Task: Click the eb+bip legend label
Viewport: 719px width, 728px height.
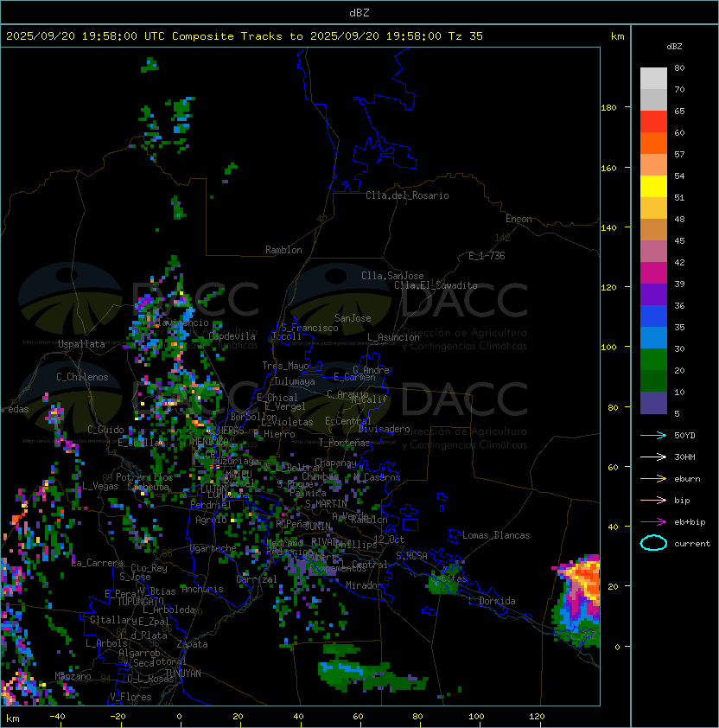Action: 690,522
